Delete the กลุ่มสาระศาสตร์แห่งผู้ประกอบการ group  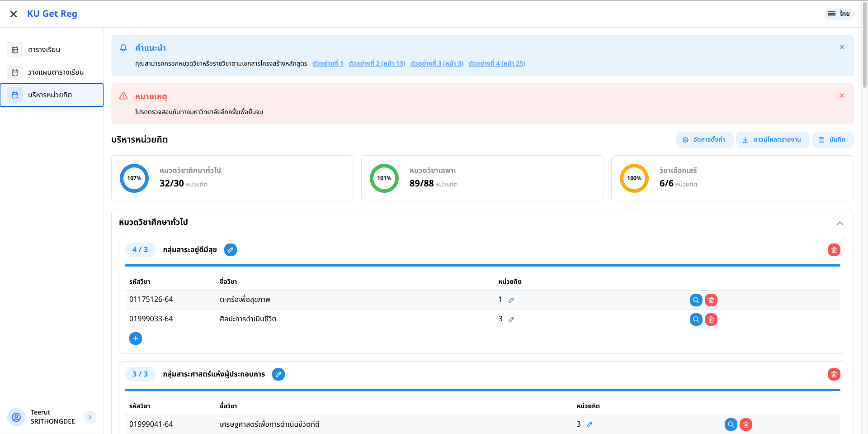pos(834,374)
